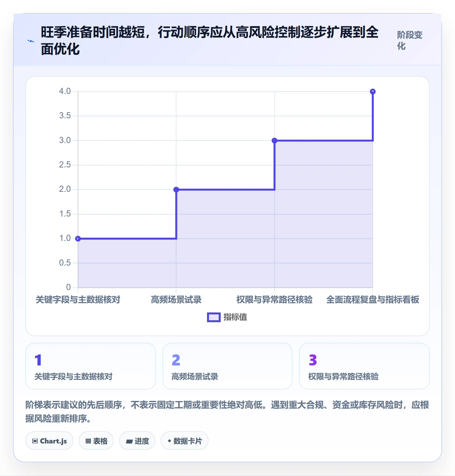Click x-axis label 高频场景试录

tap(176, 299)
